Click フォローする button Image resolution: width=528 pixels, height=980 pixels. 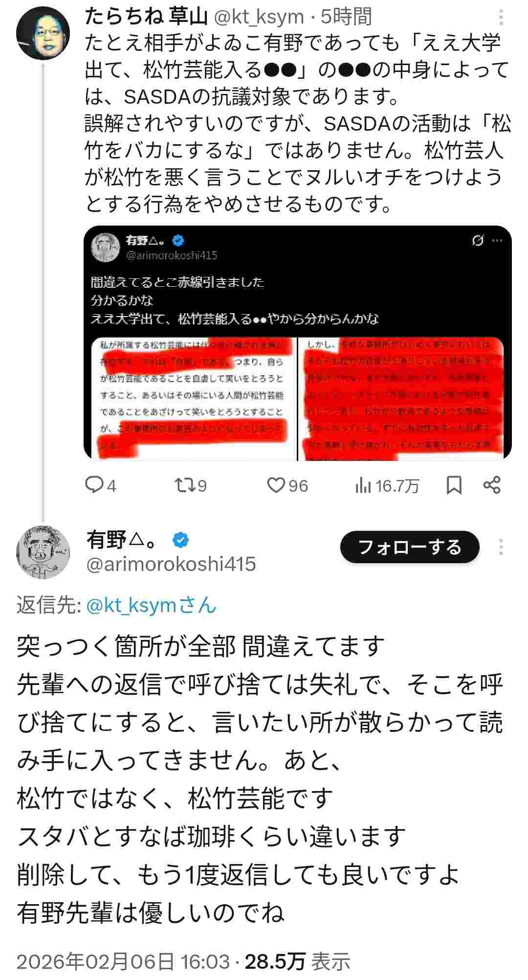coord(410,547)
